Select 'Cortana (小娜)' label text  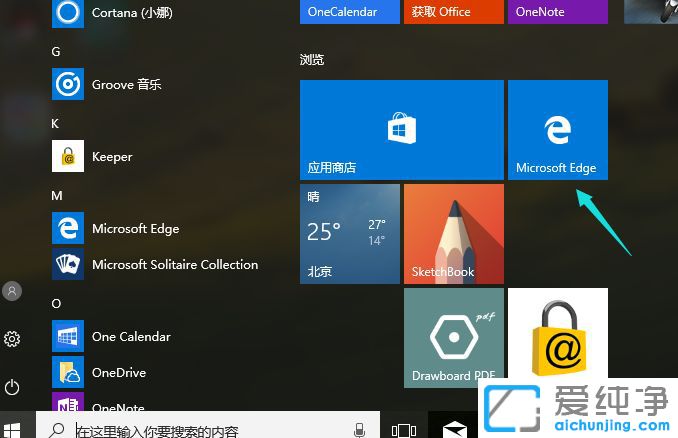click(x=132, y=13)
